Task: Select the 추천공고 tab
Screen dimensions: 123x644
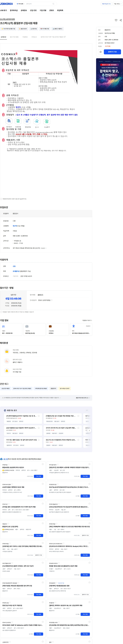Action: point(34,37)
